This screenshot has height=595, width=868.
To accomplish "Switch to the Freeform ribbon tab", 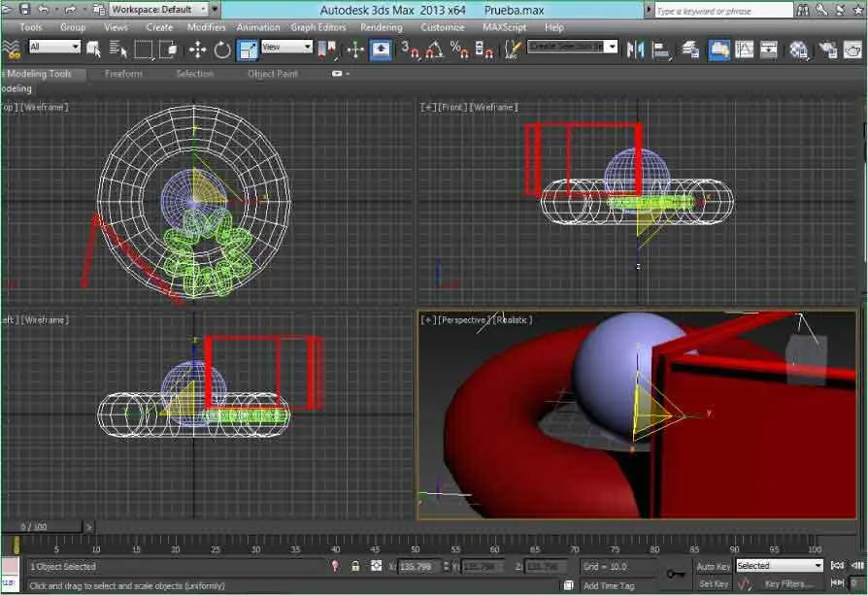I will tap(123, 74).
